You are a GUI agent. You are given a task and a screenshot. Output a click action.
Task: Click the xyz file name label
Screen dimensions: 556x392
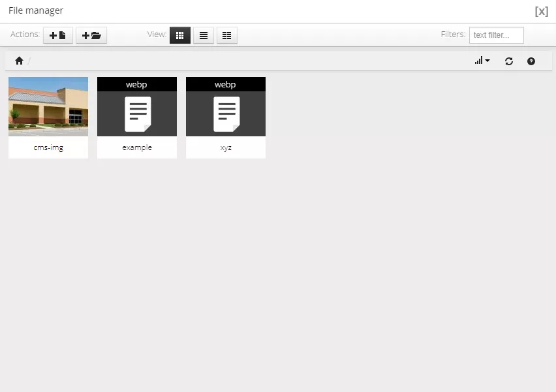point(226,147)
